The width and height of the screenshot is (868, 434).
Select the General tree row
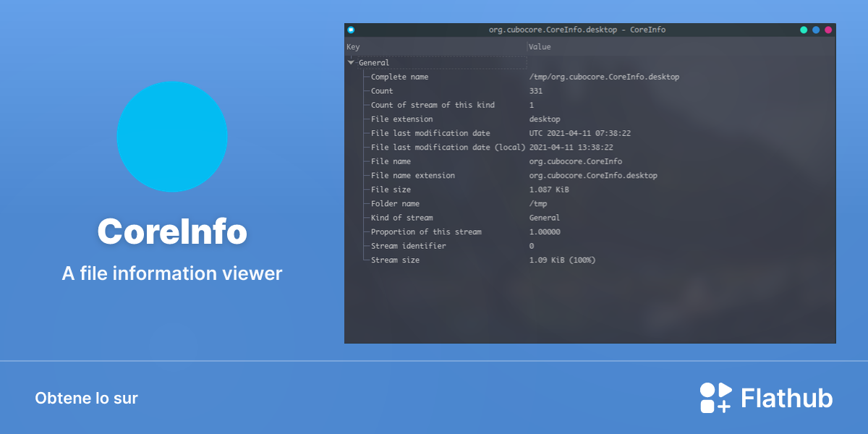pos(590,63)
